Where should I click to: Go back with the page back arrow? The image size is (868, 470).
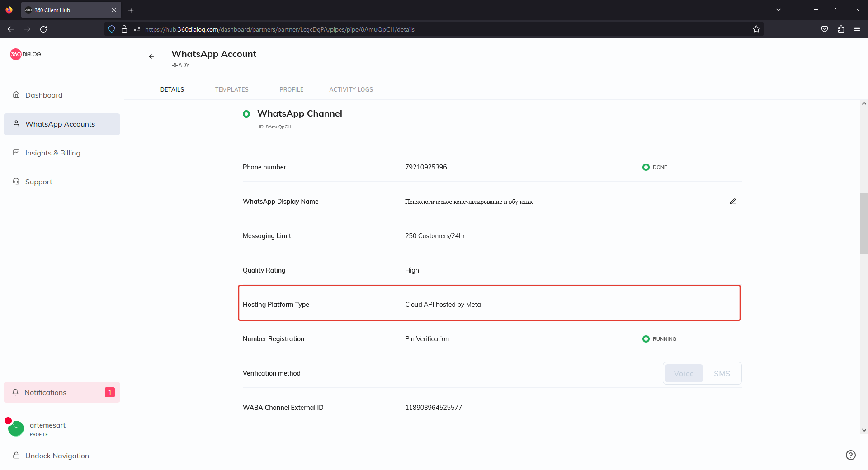[x=151, y=56]
